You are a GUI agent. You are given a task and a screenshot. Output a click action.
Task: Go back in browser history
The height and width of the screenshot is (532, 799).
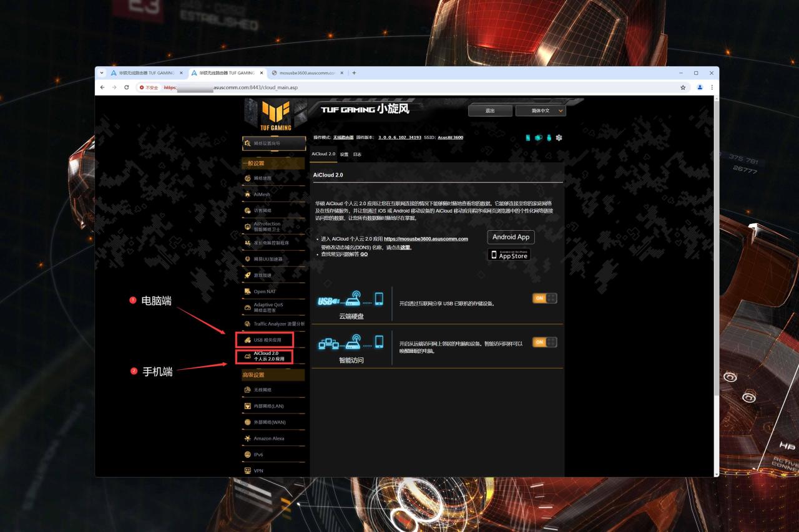[x=102, y=88]
